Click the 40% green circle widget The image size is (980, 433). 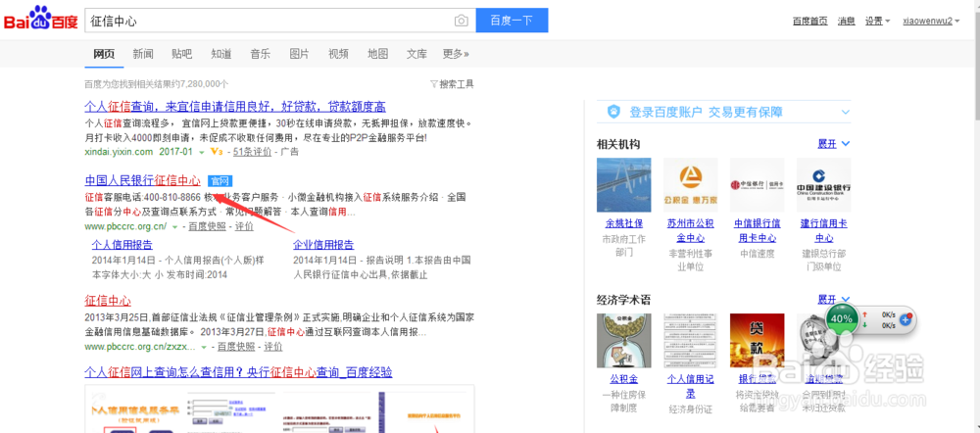[841, 318]
